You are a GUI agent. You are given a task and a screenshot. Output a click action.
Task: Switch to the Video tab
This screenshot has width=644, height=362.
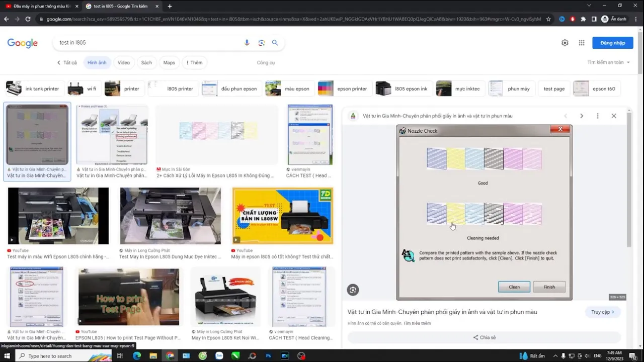[x=124, y=62]
